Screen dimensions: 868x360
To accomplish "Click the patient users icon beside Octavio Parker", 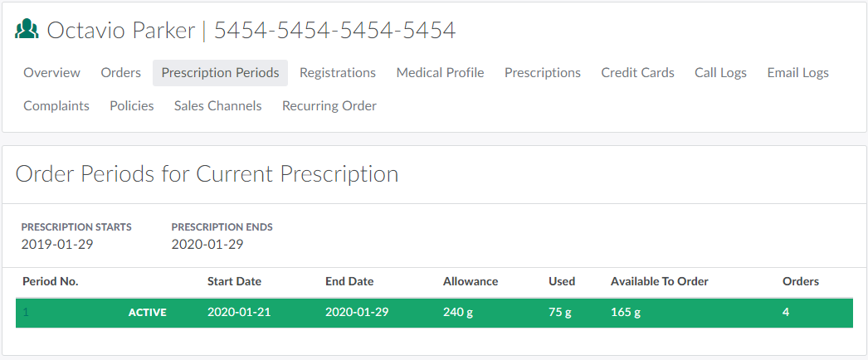I will coord(27,30).
